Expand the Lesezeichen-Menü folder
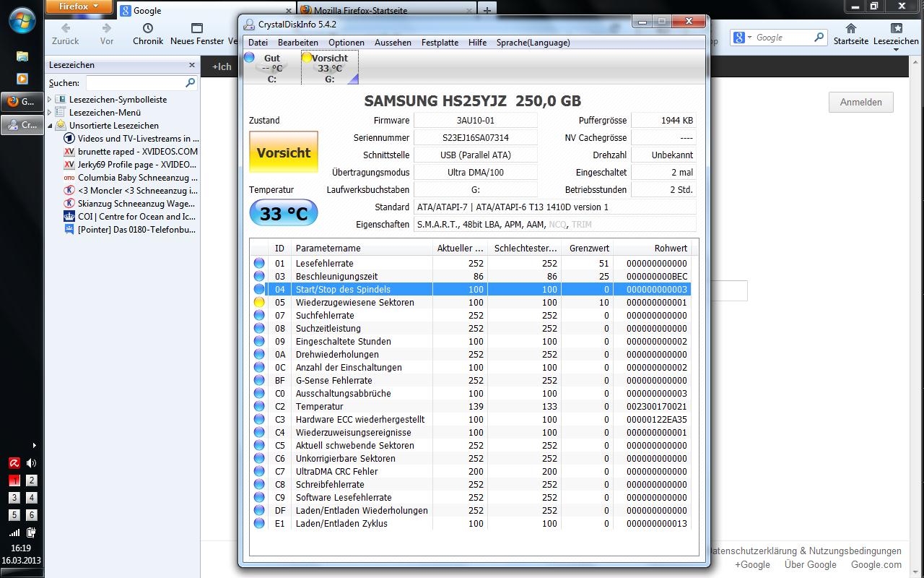The image size is (924, 578). coord(51,113)
